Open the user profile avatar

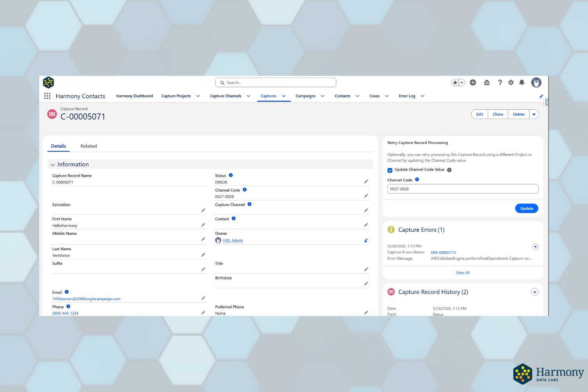(x=536, y=82)
